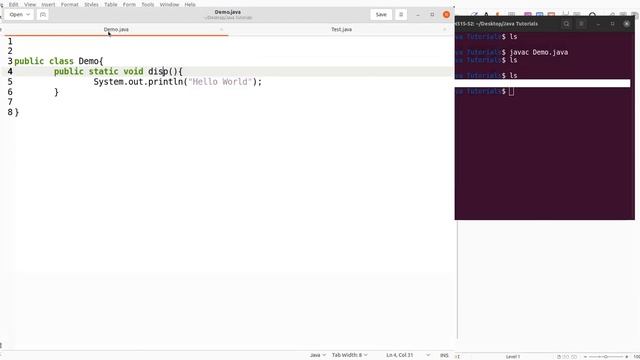
Task: Open the Java language selector in status bar
Action: [x=318, y=355]
